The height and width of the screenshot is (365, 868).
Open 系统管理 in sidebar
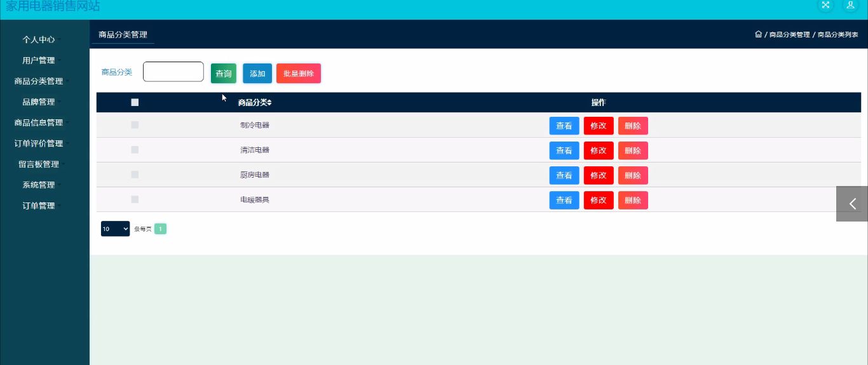click(39, 185)
